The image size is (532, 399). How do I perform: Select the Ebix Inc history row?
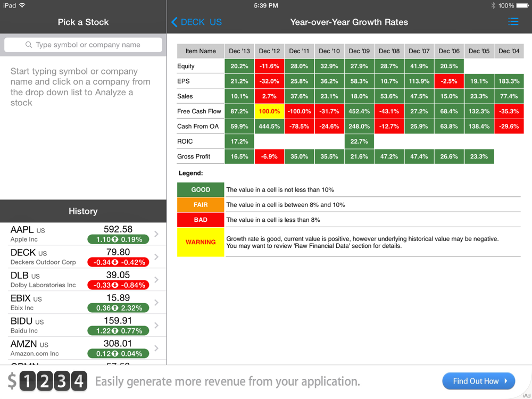(83, 302)
